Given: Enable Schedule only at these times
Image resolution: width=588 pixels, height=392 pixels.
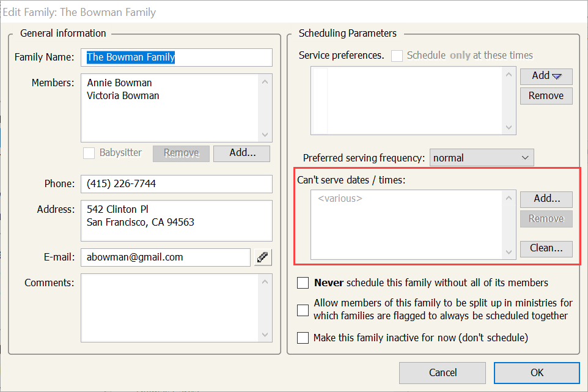Looking at the screenshot, I should click(397, 56).
